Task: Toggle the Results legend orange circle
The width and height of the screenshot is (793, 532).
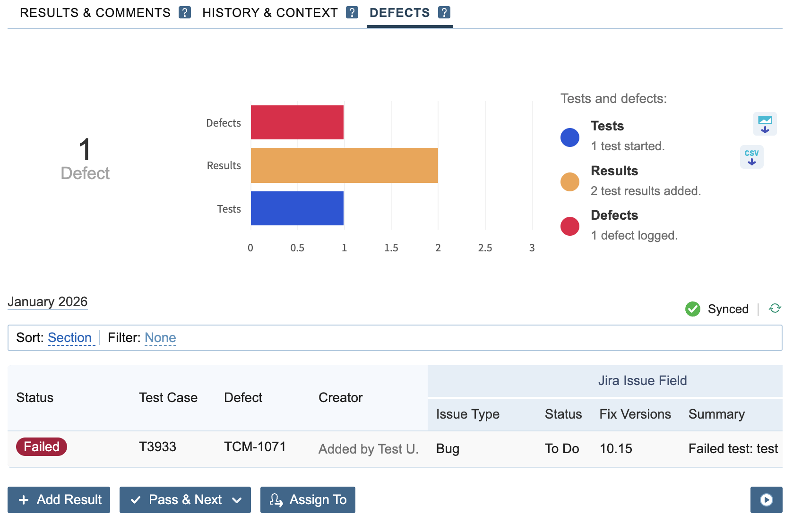Action: tap(570, 182)
